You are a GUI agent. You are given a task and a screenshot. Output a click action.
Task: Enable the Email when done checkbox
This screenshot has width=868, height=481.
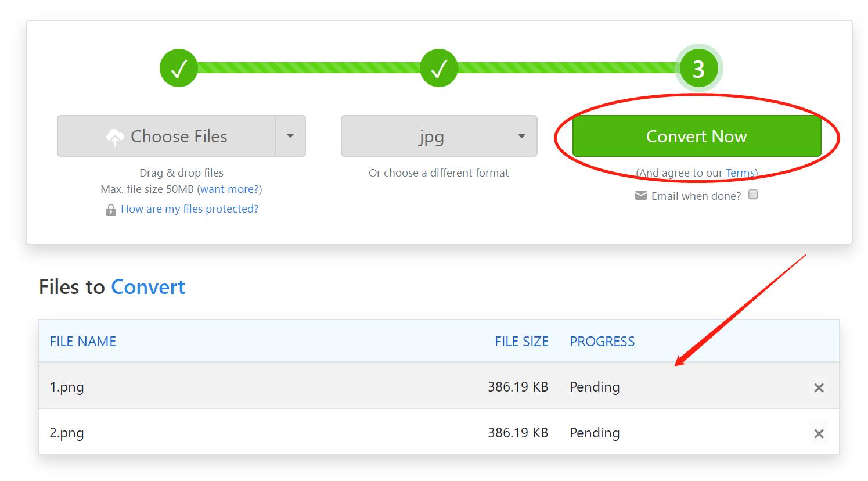tap(753, 195)
